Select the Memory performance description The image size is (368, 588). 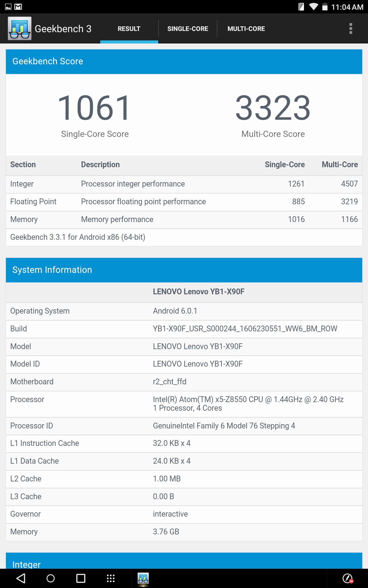click(117, 219)
